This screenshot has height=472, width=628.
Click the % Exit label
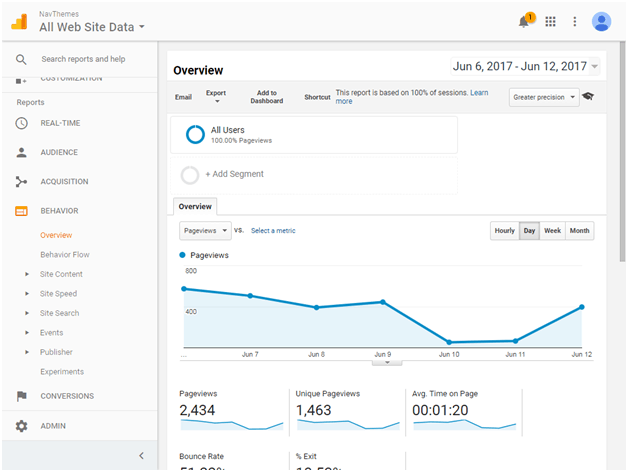[x=306, y=456]
